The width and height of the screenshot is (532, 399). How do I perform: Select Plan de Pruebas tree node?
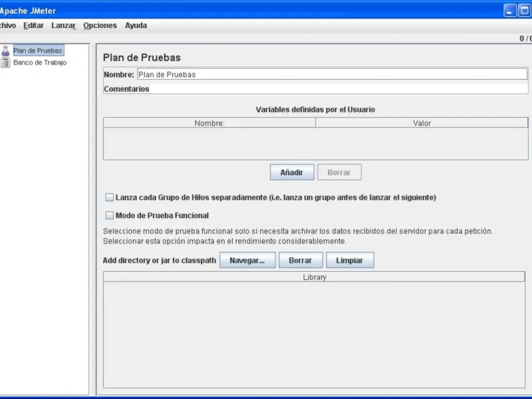tap(38, 51)
